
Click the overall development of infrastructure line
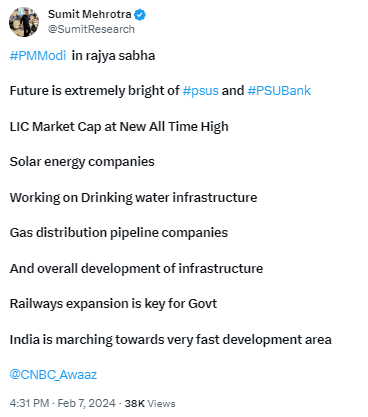pyautogui.click(x=136, y=269)
